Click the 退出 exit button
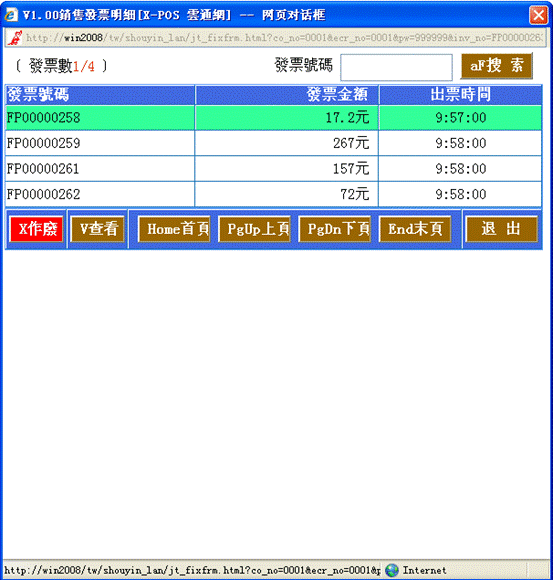The width and height of the screenshot is (553, 580). 502,229
